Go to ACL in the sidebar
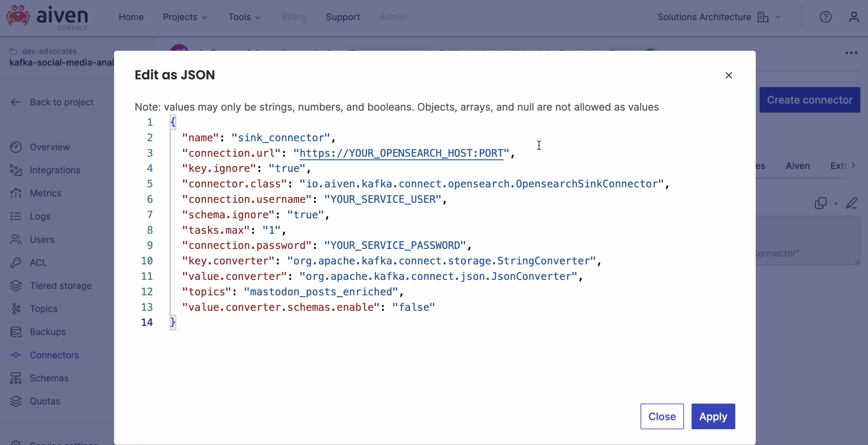Viewport: 868px width, 445px height. tap(38, 263)
